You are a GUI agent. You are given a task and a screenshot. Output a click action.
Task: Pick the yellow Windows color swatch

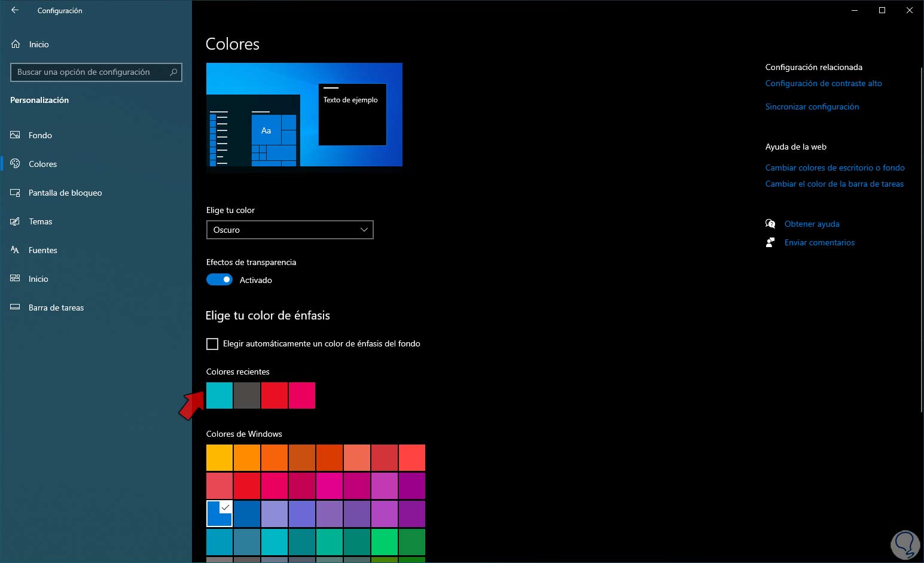click(x=219, y=458)
